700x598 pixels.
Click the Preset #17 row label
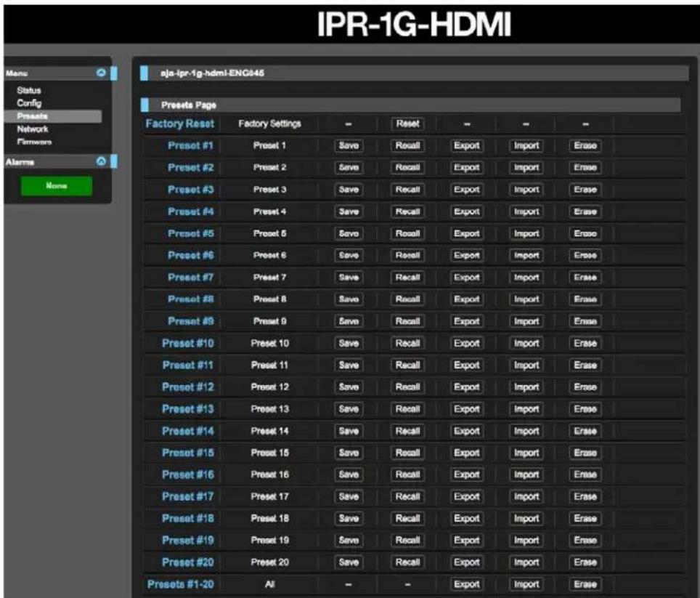pyautogui.click(x=188, y=496)
